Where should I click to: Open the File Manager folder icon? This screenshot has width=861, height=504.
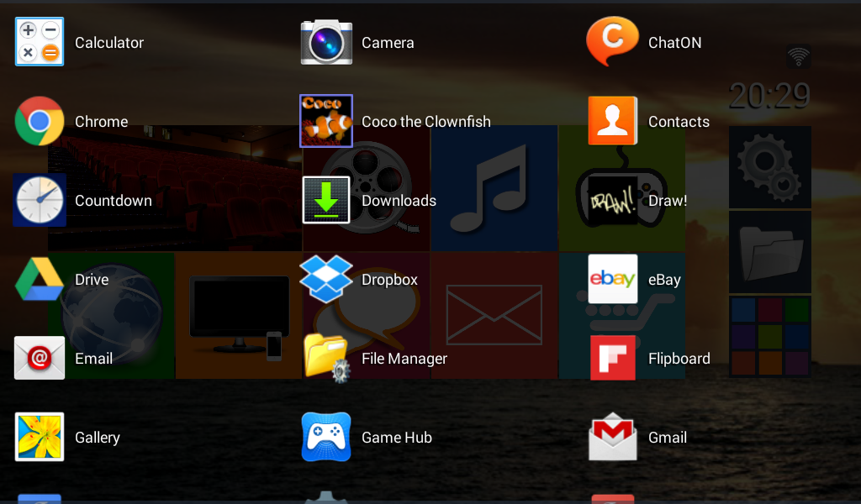[x=327, y=358]
